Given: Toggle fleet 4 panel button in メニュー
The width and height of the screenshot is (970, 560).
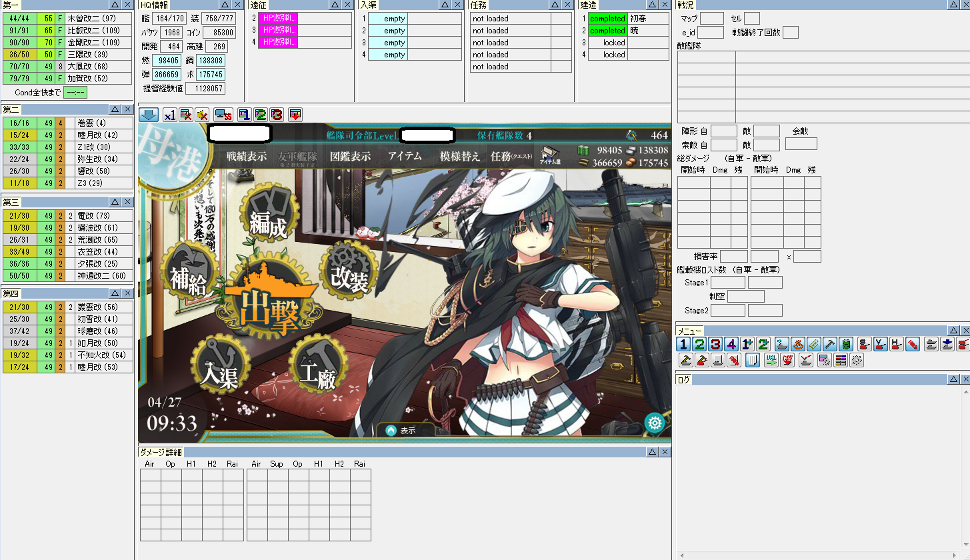Looking at the screenshot, I should tap(731, 344).
